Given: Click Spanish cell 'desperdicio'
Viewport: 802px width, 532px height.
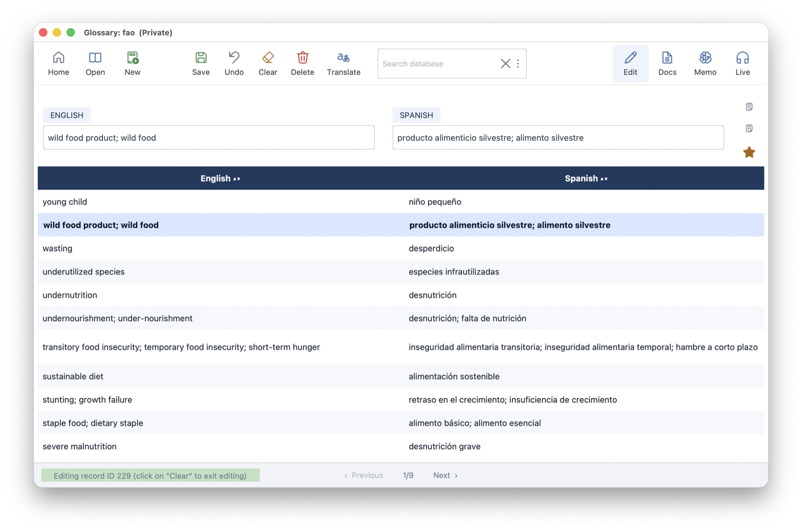Looking at the screenshot, I should 431,249.
